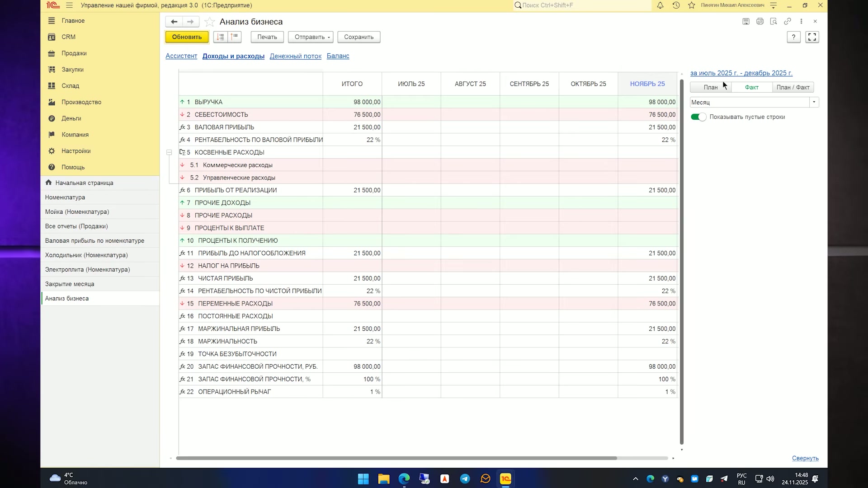Switch to Баланс tab
Screen dimensions: 868x488
[338, 56]
